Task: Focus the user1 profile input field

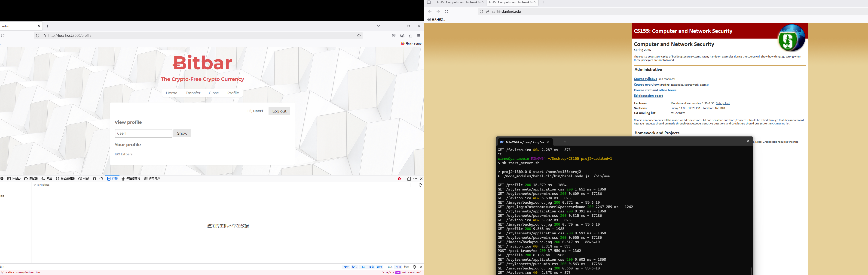Action: (144, 133)
